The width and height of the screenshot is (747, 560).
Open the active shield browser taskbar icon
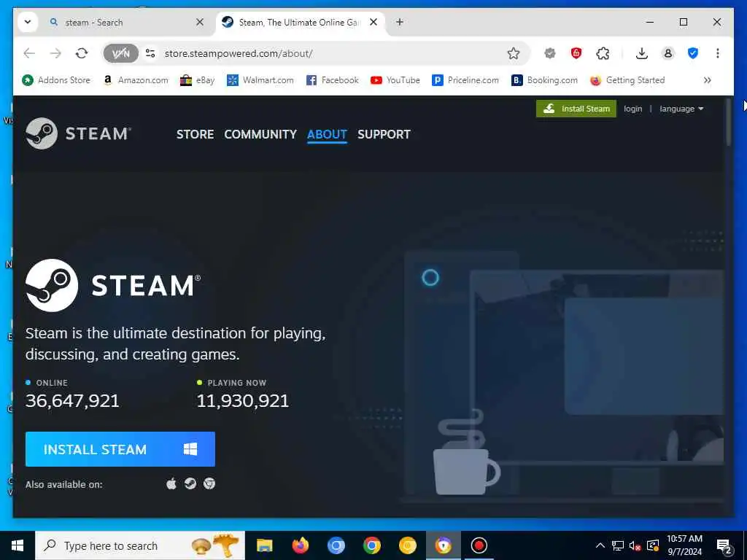pyautogui.click(x=443, y=545)
